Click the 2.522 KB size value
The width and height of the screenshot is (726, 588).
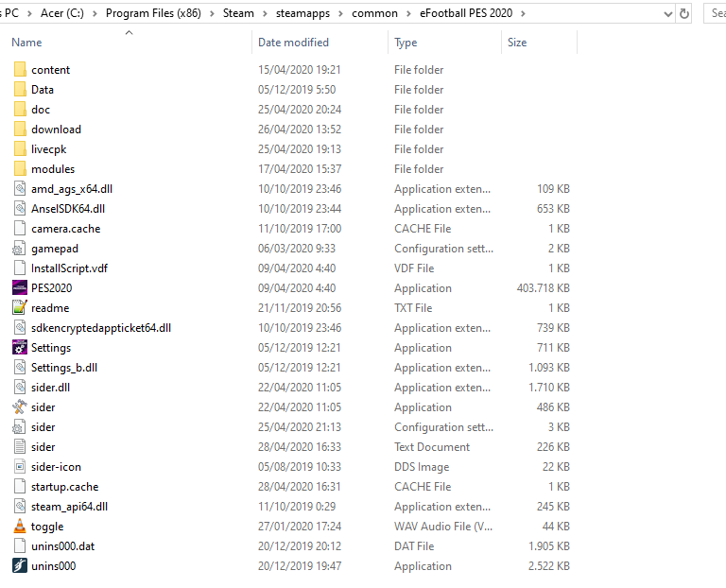click(548, 565)
